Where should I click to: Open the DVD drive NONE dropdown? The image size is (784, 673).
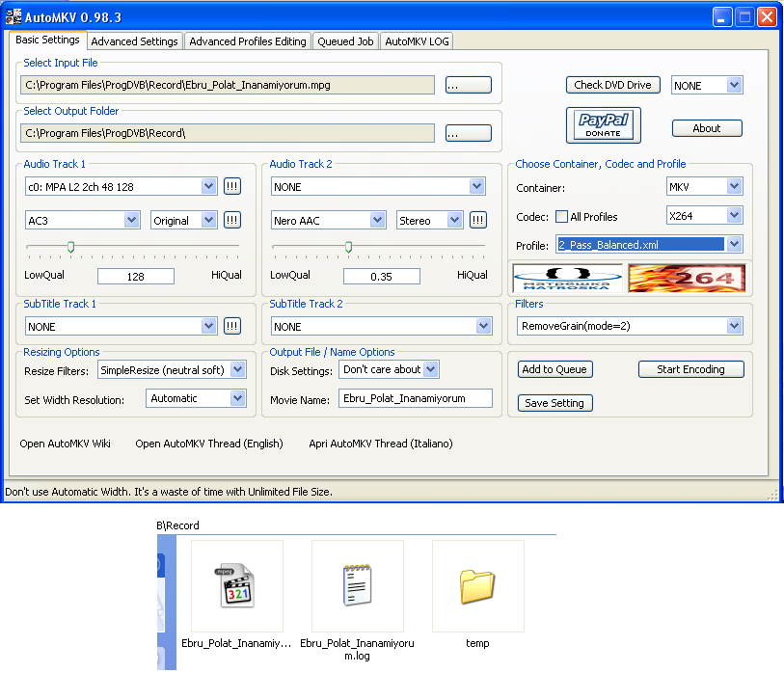click(707, 85)
